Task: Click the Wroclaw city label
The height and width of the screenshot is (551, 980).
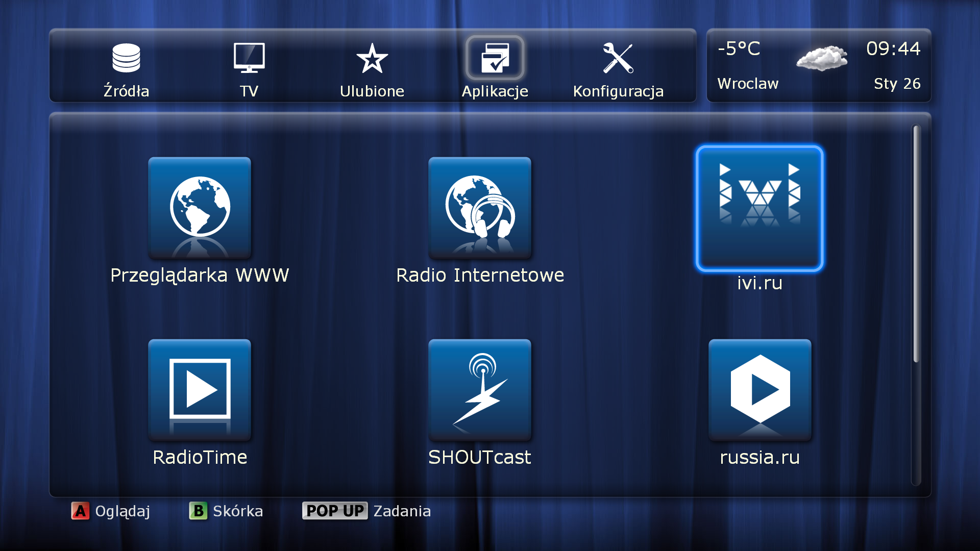Action: 748,84
